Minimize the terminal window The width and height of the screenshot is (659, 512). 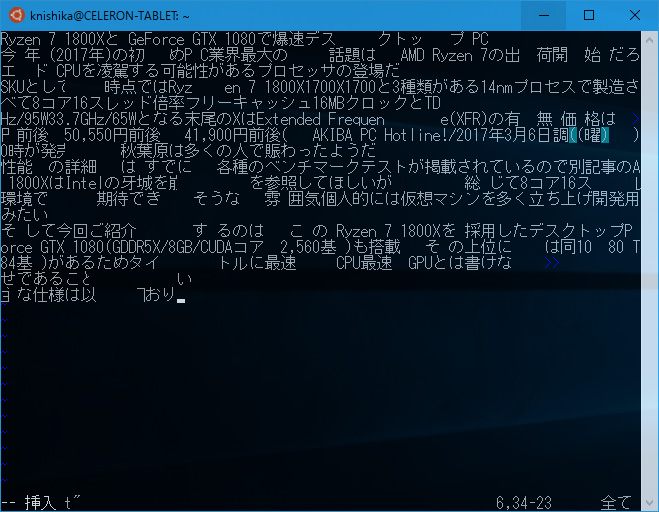(x=544, y=16)
